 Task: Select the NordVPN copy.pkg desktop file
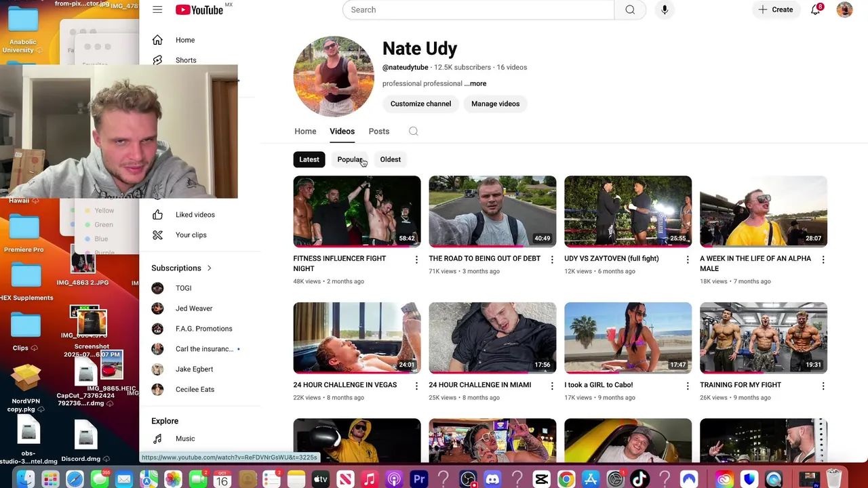26,388
